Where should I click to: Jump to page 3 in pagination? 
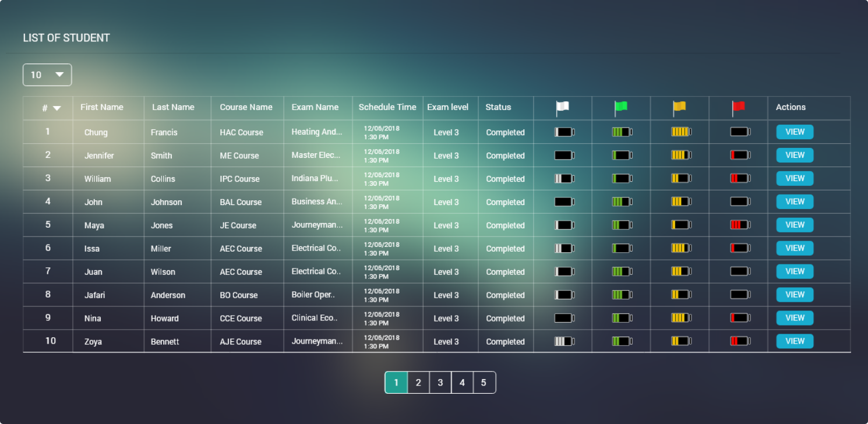440,383
